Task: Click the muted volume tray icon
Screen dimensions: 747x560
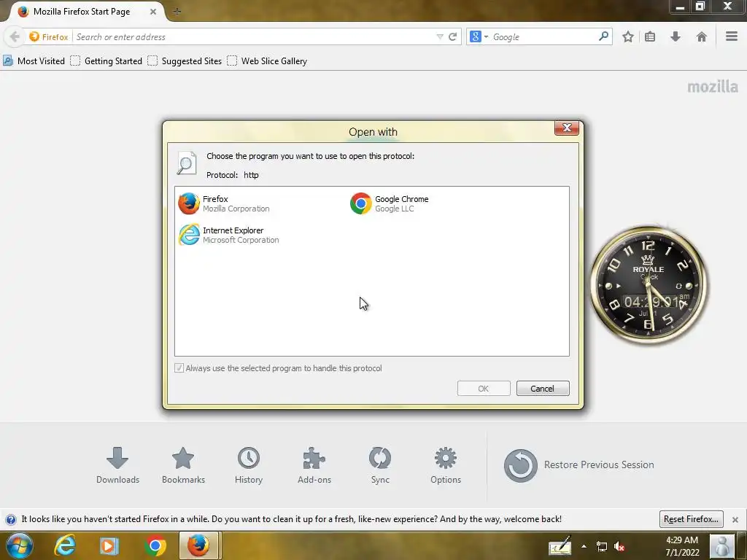Action: coord(619,547)
